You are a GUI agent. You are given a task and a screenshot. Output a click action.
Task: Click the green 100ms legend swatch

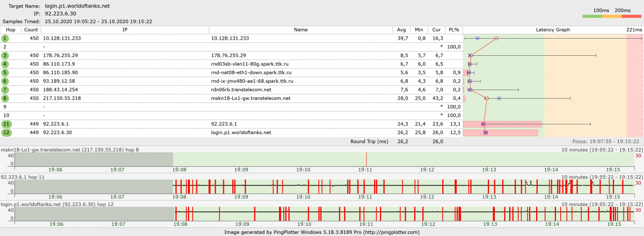pos(592,17)
